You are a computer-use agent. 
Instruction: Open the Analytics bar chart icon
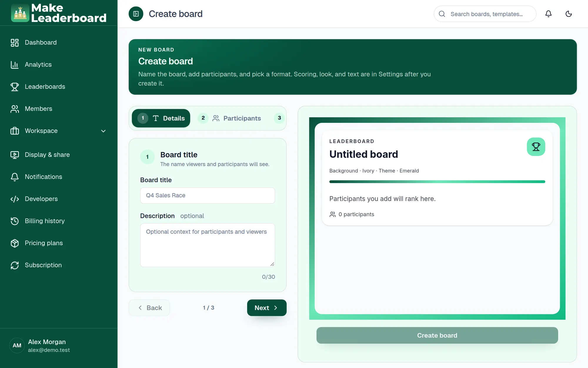tap(14, 64)
